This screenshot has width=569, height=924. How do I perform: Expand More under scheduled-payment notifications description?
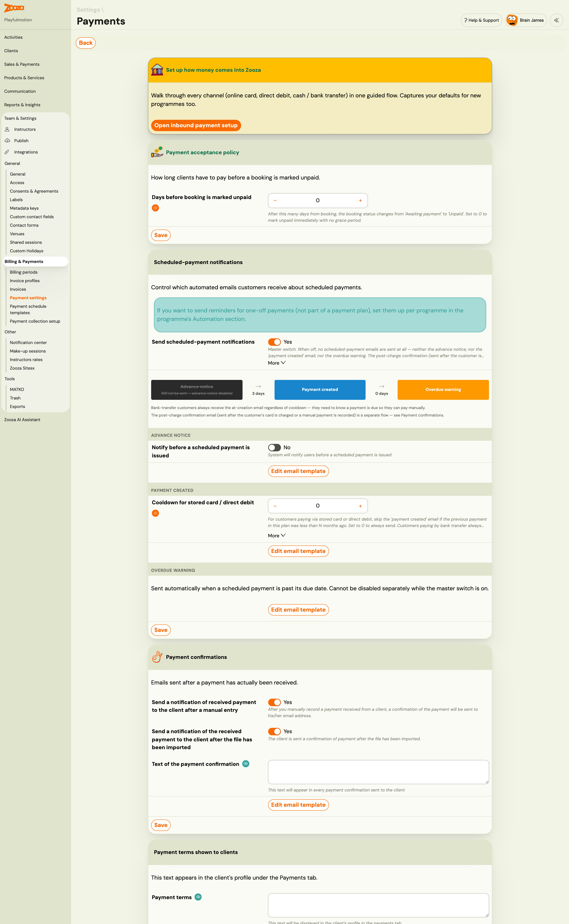[277, 363]
